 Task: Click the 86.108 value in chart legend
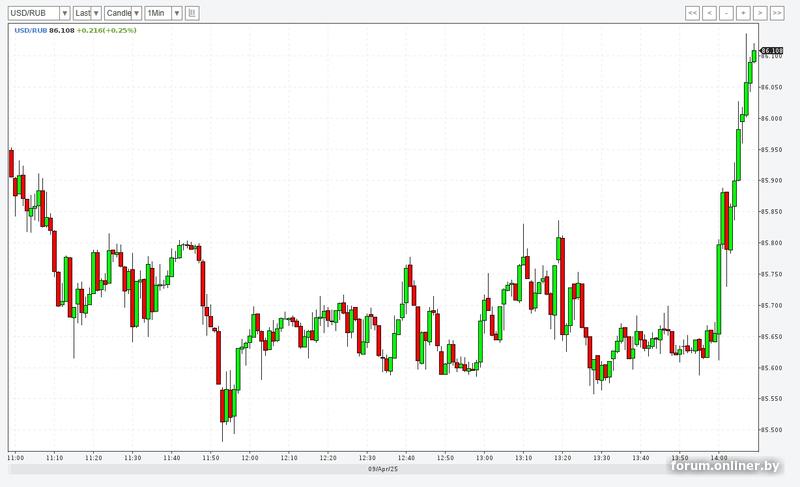coord(62,31)
